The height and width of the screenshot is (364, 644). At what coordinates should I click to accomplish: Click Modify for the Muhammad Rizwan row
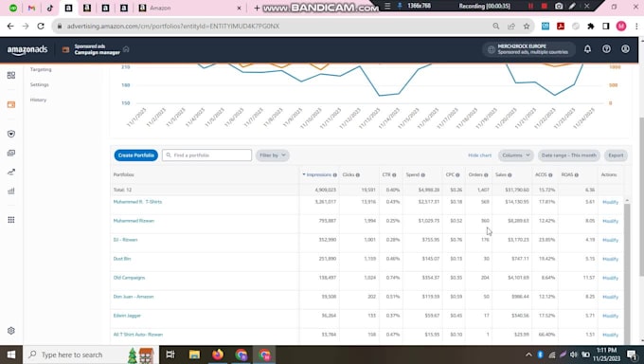(x=610, y=221)
